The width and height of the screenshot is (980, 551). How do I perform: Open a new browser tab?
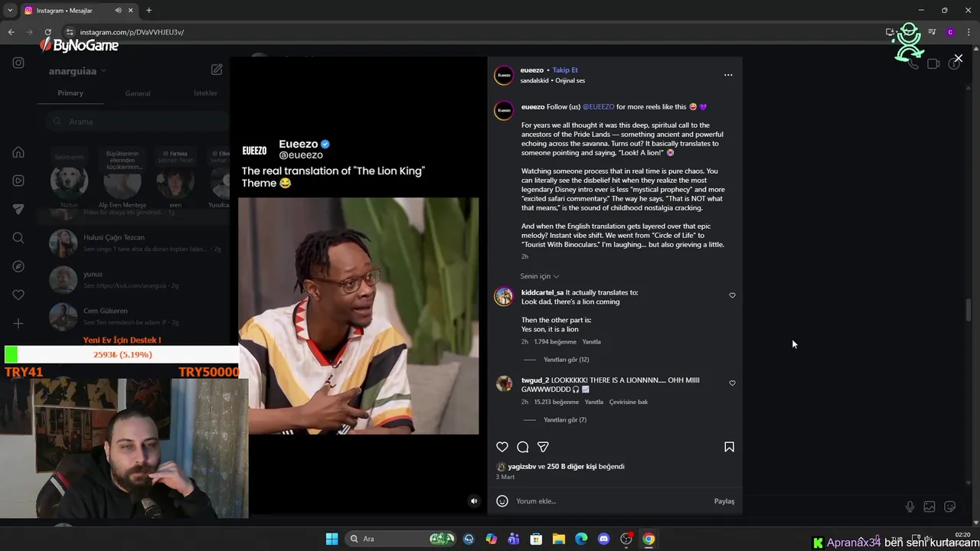click(149, 11)
